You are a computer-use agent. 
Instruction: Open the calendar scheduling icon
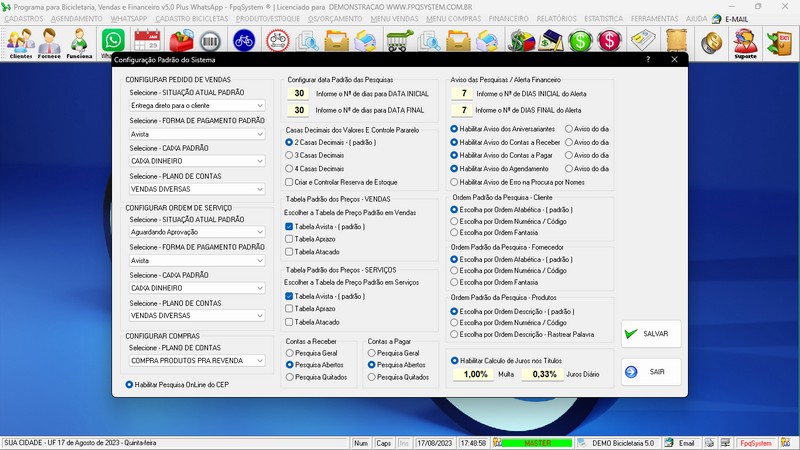point(147,41)
